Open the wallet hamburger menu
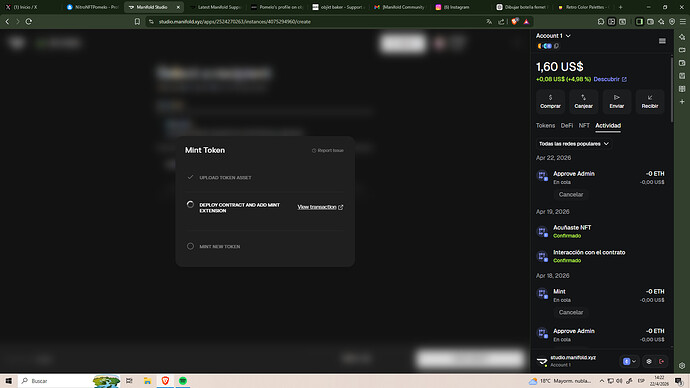This screenshot has height=388, width=690. click(662, 41)
